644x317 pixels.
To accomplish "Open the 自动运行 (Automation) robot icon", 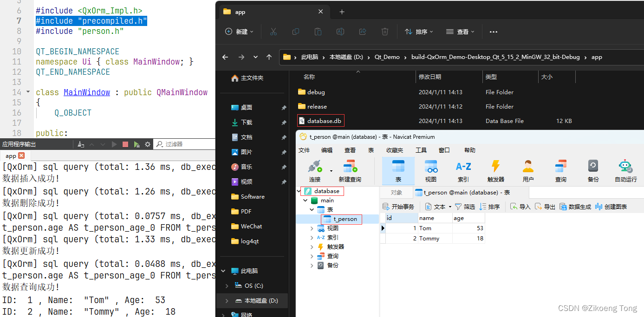I will point(625,169).
